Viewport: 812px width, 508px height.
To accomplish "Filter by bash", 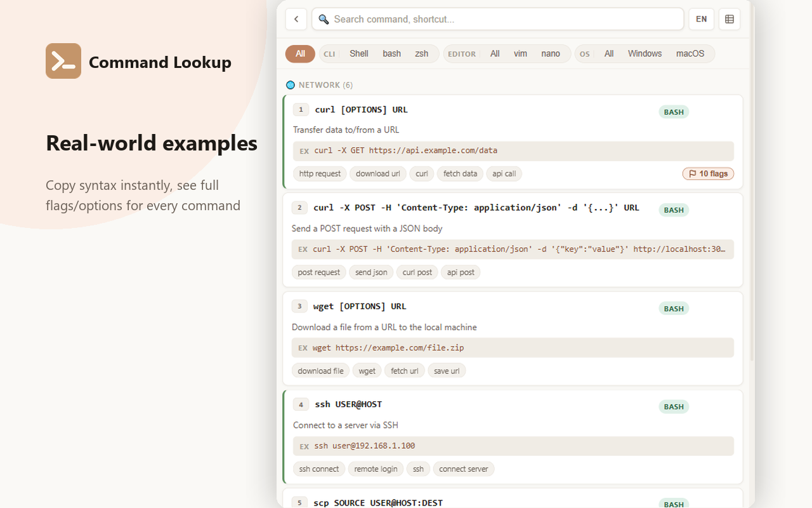I will (x=392, y=54).
